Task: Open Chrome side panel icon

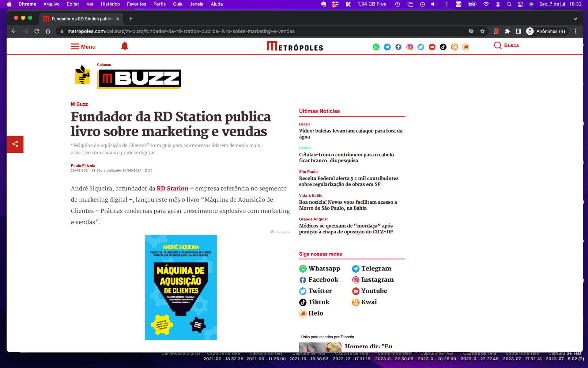Action: [518, 31]
